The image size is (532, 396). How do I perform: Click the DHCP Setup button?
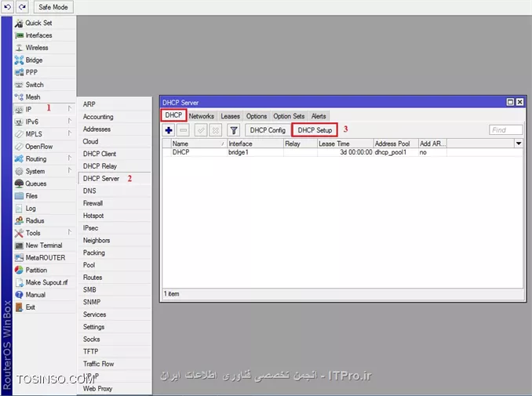315,130
